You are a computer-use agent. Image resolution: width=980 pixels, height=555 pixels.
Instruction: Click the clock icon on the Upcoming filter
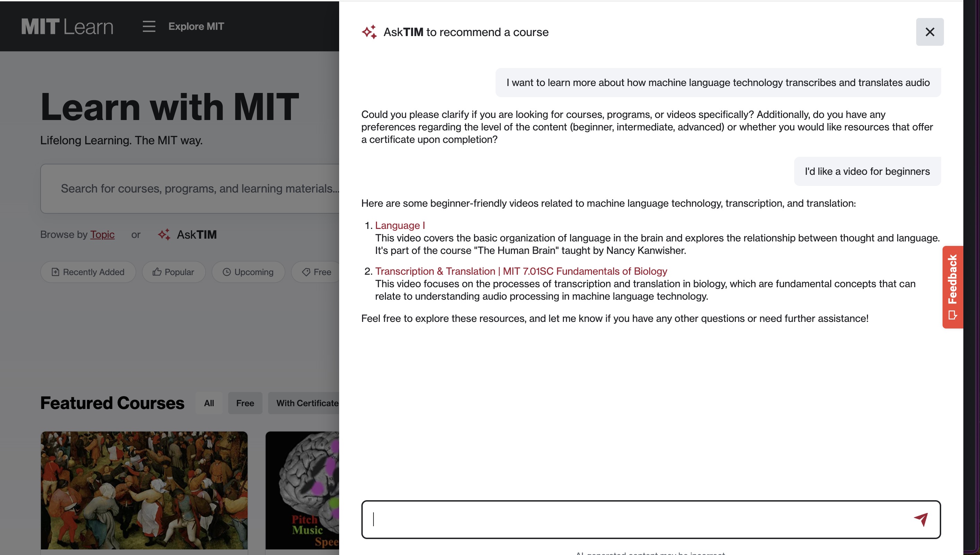(226, 272)
